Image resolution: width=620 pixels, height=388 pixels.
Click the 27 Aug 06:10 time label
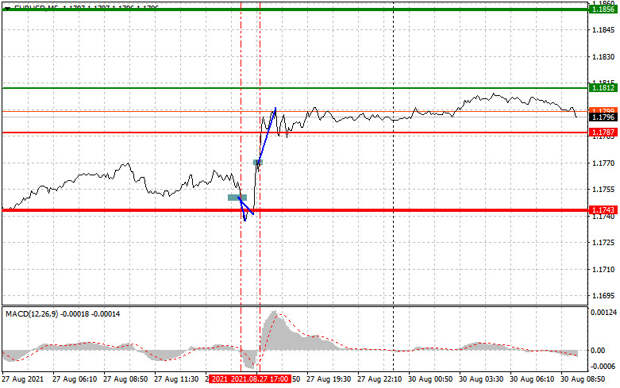pyautogui.click(x=75, y=379)
